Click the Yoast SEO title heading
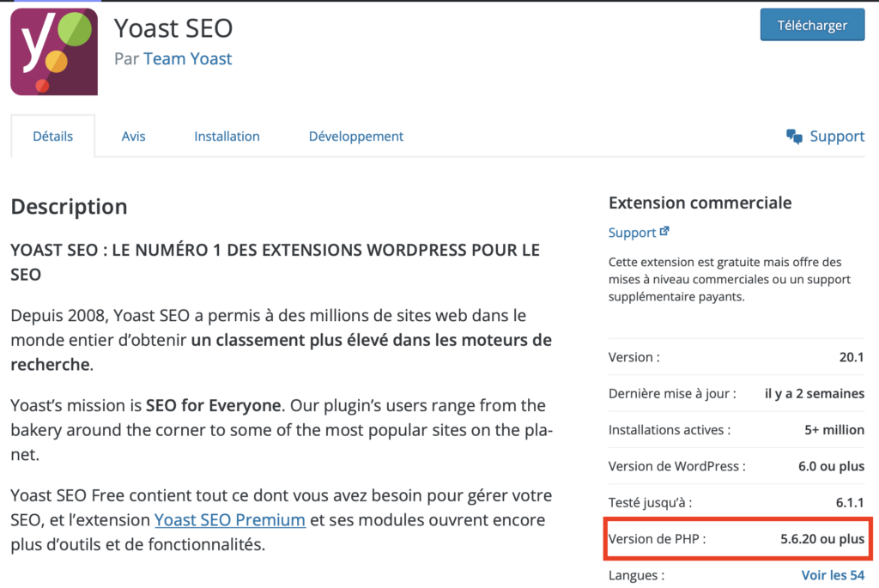The image size is (879, 588). 173,28
